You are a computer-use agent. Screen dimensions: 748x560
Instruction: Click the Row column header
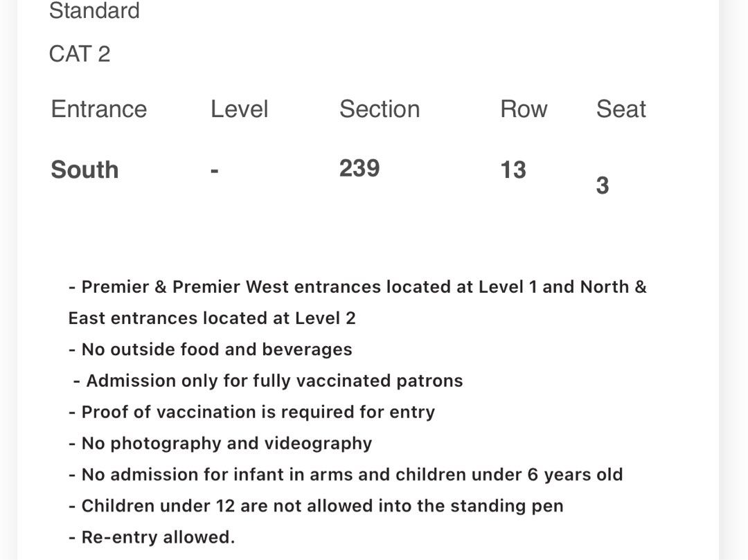(x=524, y=109)
